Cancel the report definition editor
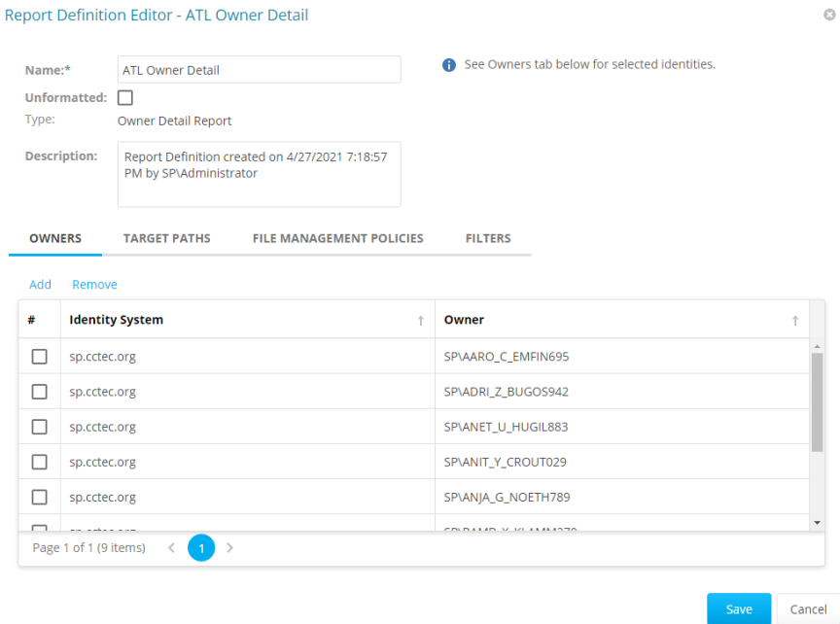Viewport: 840px width, 624px height. click(808, 609)
